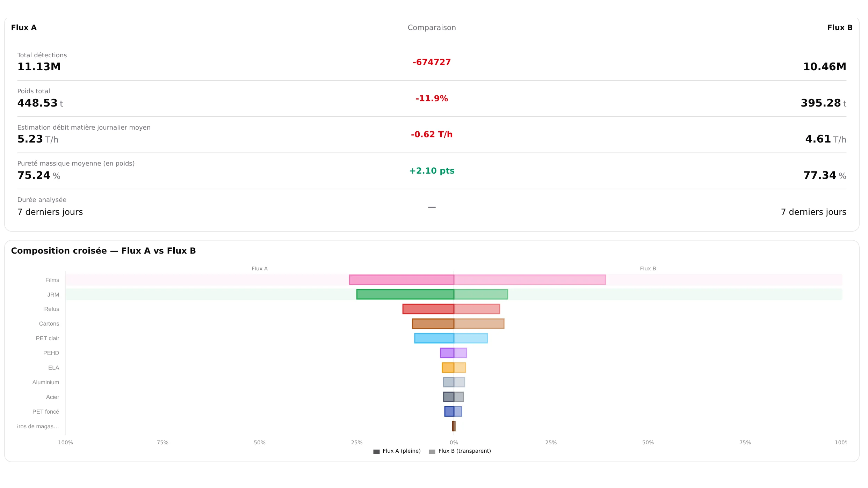Toggle the Flux A (pleine) legend entry
The width and height of the screenshot is (868, 488).
tap(397, 451)
